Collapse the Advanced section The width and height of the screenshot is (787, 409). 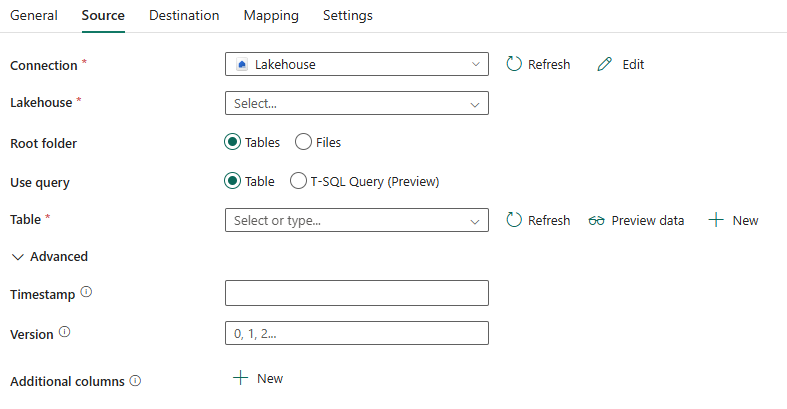(50, 257)
